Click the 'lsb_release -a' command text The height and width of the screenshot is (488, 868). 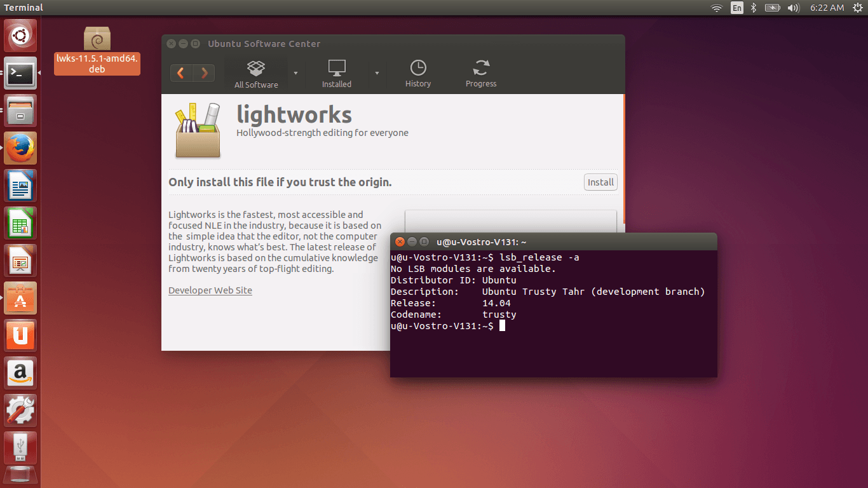pos(539,257)
